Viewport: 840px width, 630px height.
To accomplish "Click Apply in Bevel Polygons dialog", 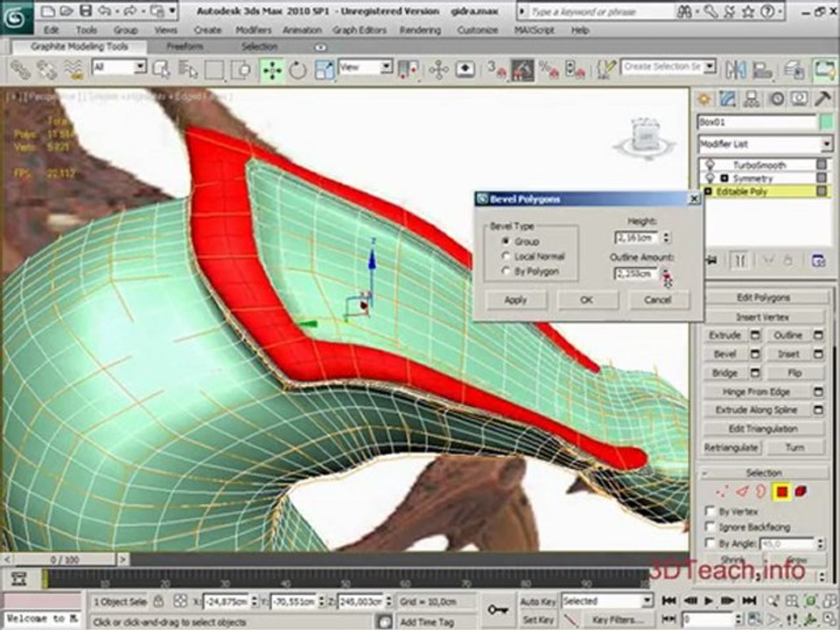I will pyautogui.click(x=516, y=300).
